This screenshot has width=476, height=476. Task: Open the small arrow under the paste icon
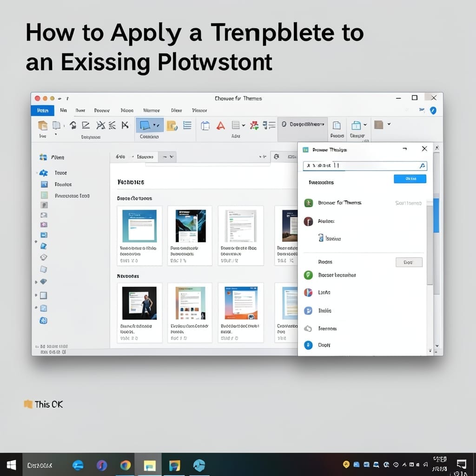56,134
